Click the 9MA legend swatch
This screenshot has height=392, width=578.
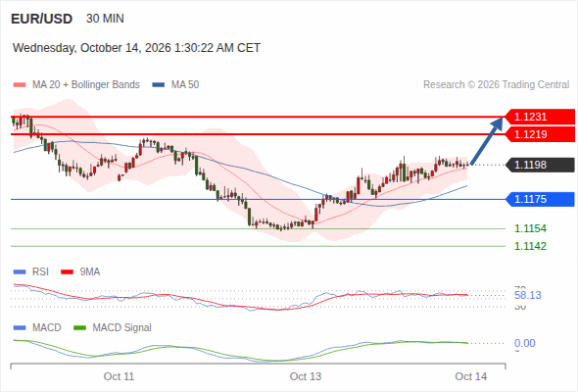pyautogui.click(x=67, y=272)
